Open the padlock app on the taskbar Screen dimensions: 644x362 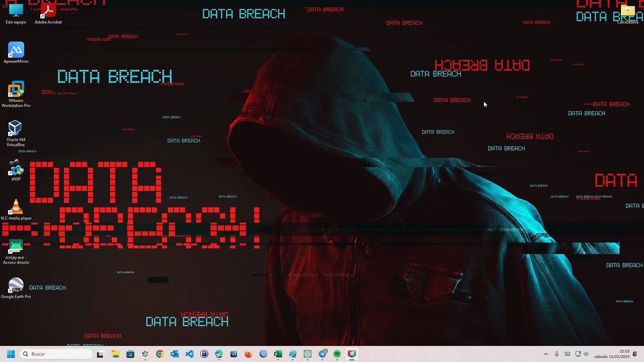(x=204, y=354)
